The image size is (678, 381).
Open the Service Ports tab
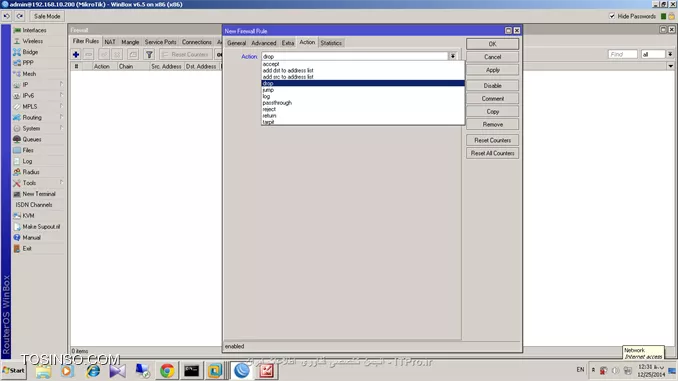click(x=160, y=42)
